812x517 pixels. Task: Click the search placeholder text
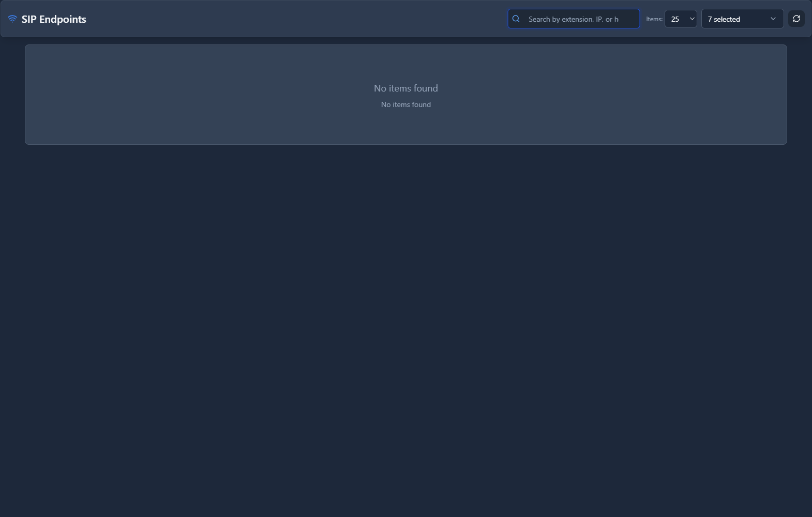click(x=573, y=19)
